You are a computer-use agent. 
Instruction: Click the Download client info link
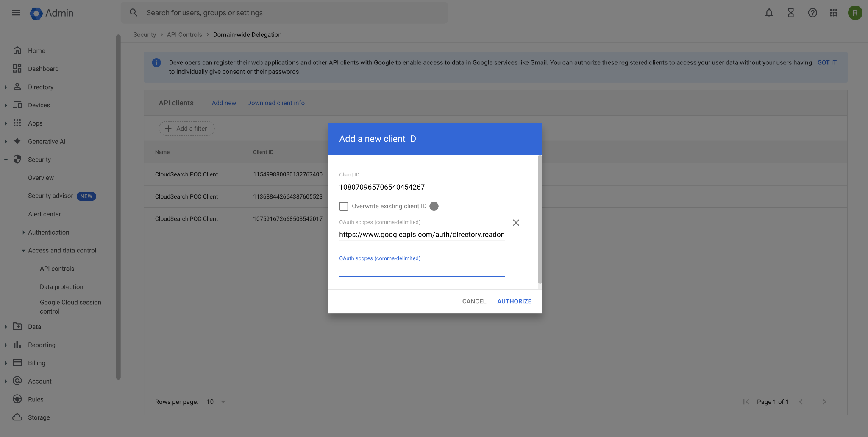276,103
